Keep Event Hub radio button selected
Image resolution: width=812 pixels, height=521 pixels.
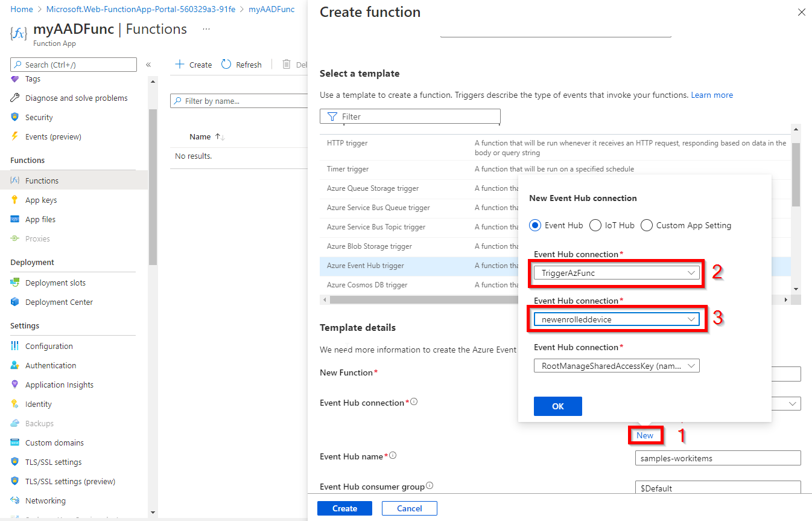[x=534, y=225]
